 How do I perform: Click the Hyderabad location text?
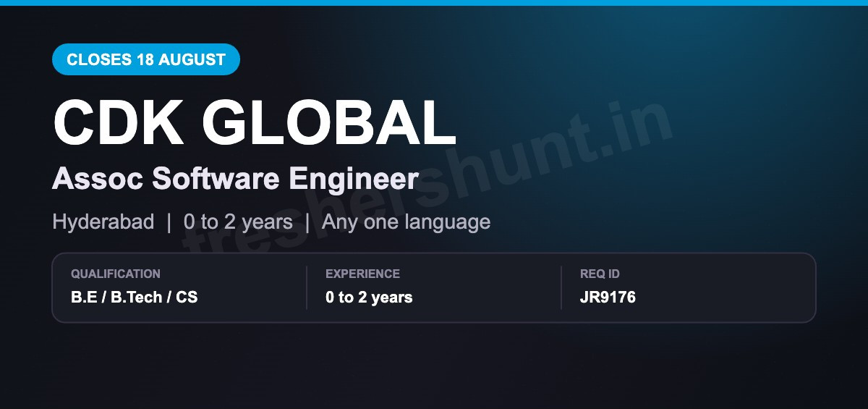[103, 222]
